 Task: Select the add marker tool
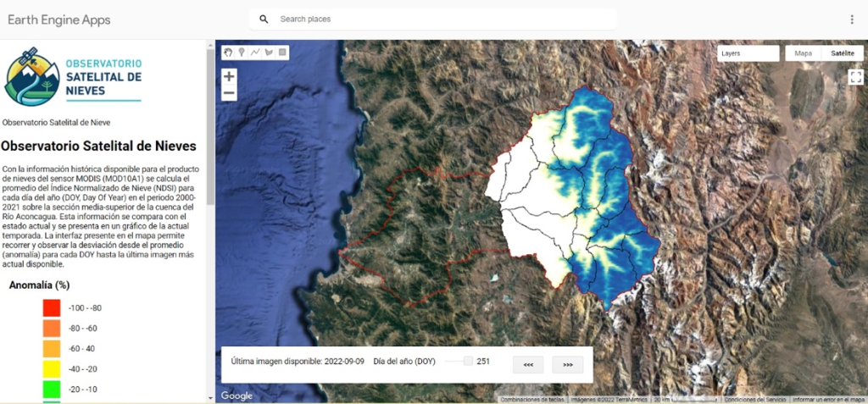242,53
